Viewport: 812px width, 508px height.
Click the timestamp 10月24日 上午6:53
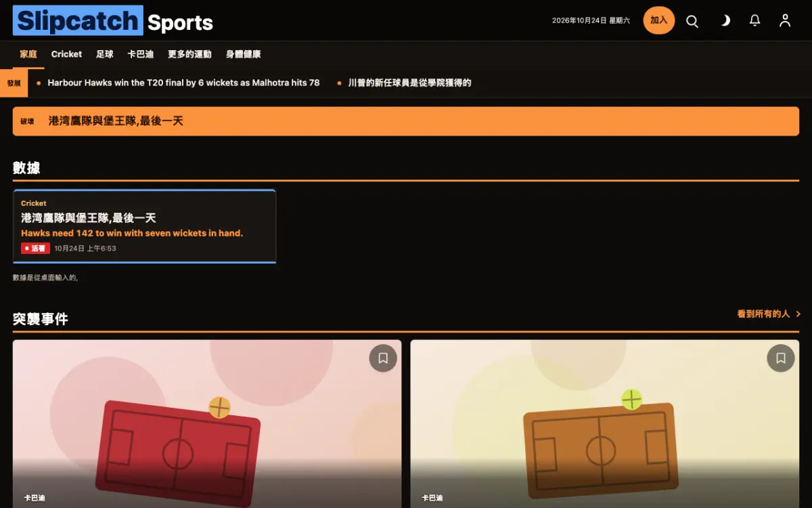tap(85, 249)
